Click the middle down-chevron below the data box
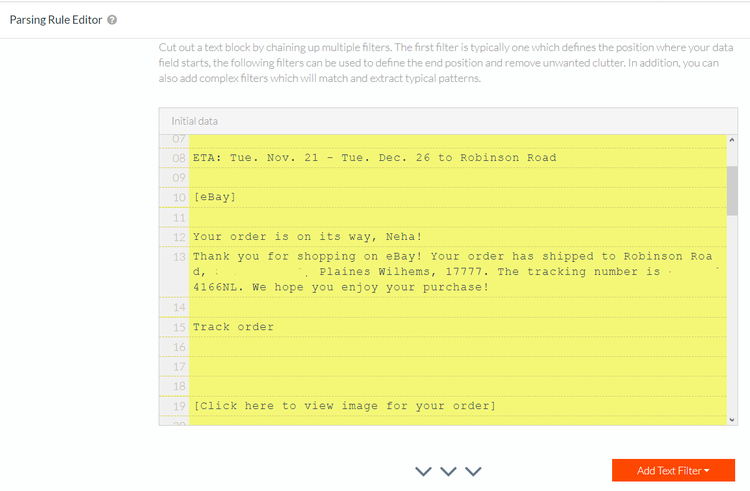The width and height of the screenshot is (750, 491). [x=448, y=470]
